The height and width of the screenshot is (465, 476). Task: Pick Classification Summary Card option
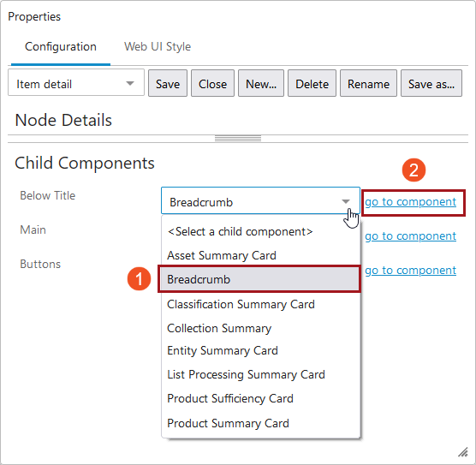coord(241,304)
